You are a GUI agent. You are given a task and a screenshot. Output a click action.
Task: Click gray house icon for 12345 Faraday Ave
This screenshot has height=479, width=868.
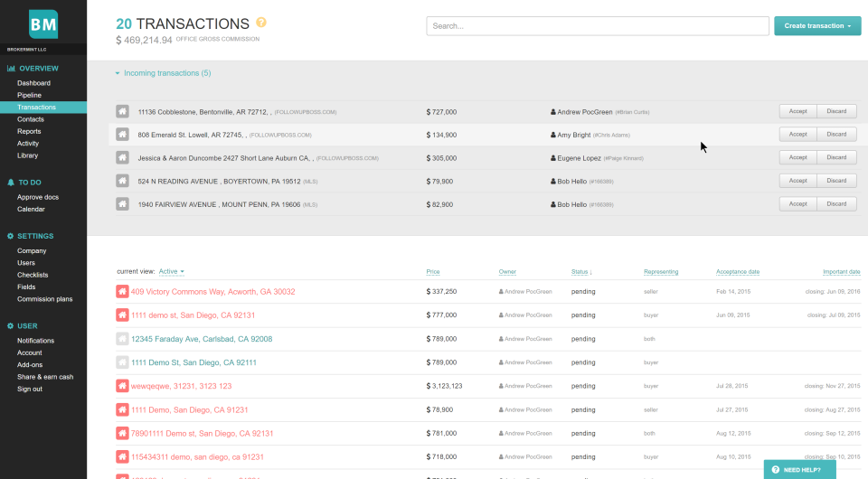[123, 339]
